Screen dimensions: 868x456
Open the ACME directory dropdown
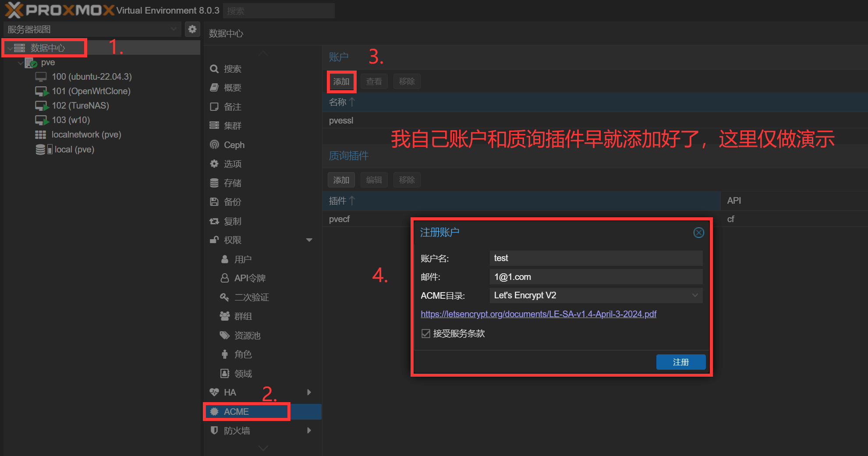click(x=694, y=295)
